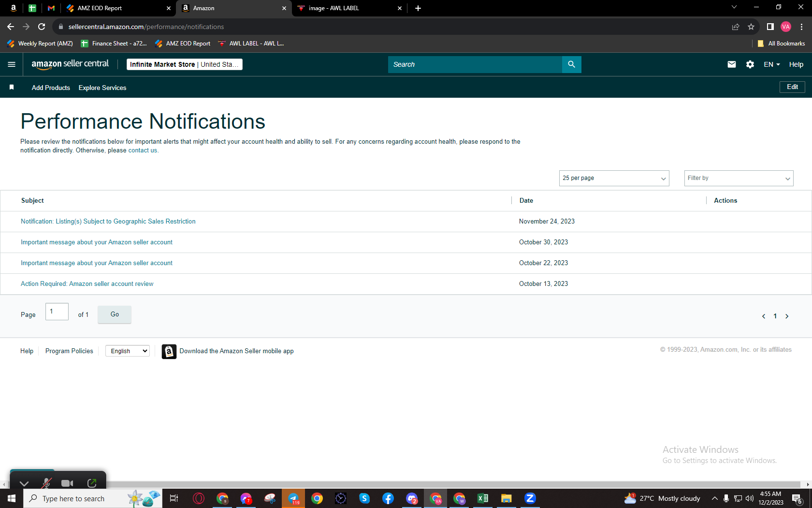Click the amazon seller central logo
The image size is (812, 508).
70,64
